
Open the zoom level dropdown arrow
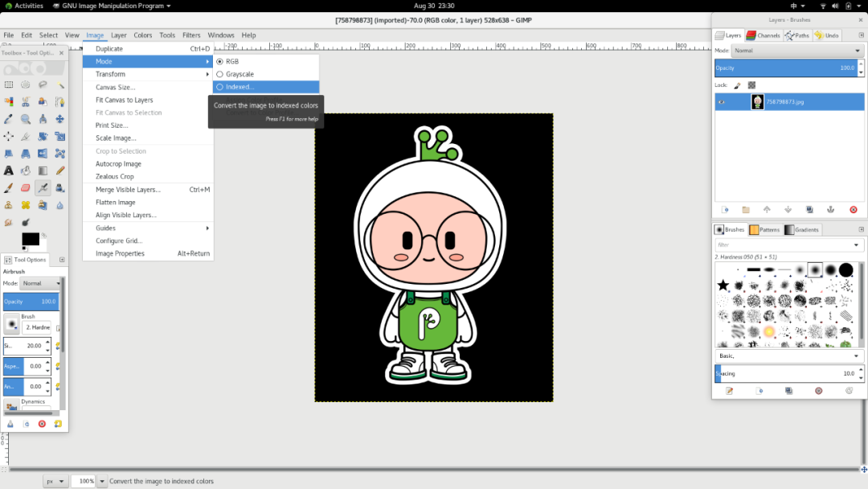pos(102,481)
